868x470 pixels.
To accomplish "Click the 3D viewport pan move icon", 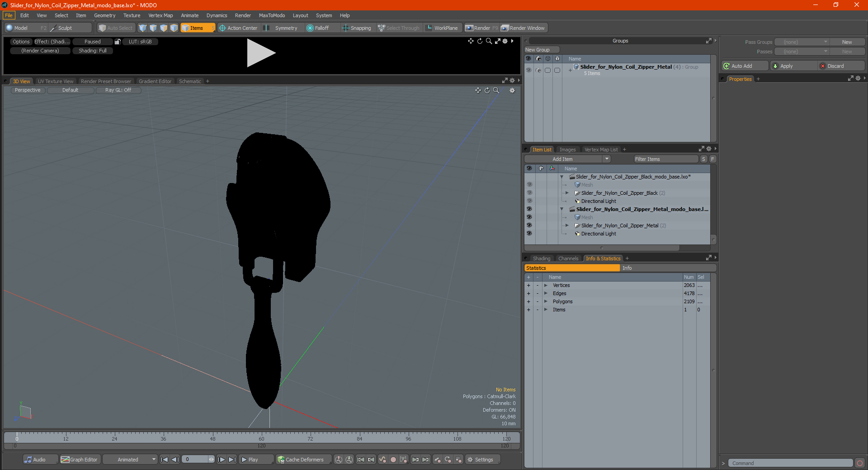I will tap(478, 90).
